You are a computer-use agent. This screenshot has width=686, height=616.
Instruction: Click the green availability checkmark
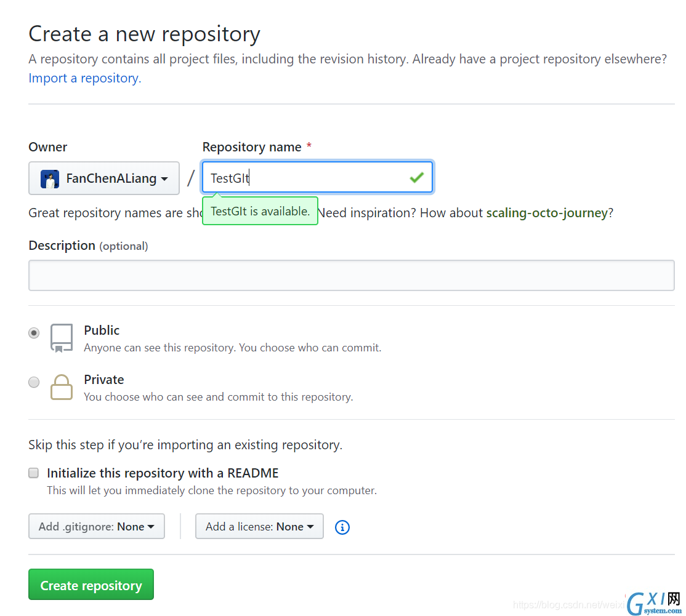[416, 177]
